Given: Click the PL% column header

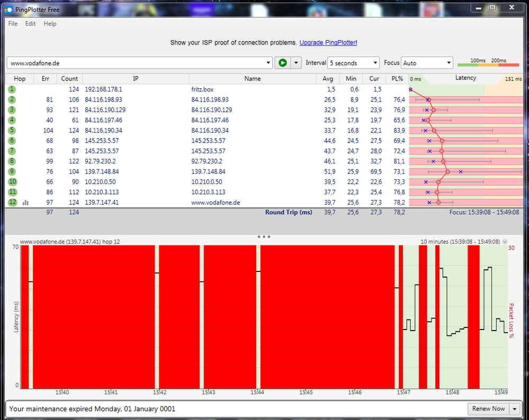Looking at the screenshot, I should click(x=397, y=78).
